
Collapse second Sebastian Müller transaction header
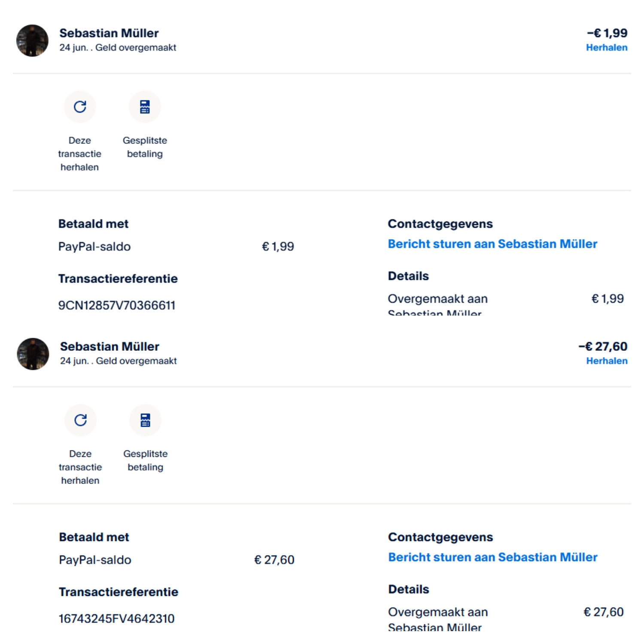click(322, 354)
